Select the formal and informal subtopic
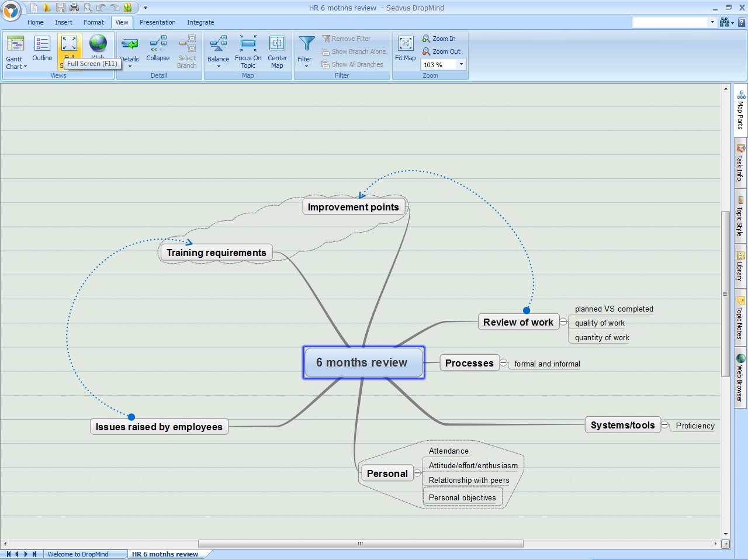This screenshot has width=748, height=560. pyautogui.click(x=547, y=364)
